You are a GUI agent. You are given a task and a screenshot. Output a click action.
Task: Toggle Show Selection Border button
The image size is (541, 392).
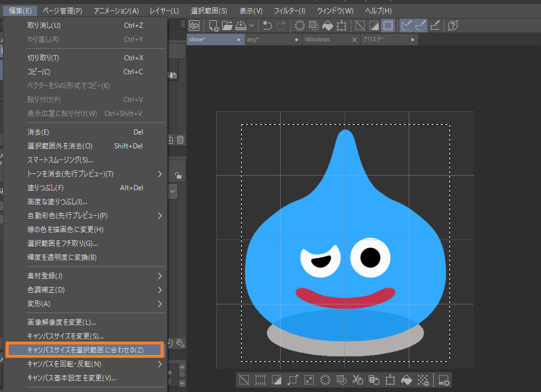pos(388,26)
